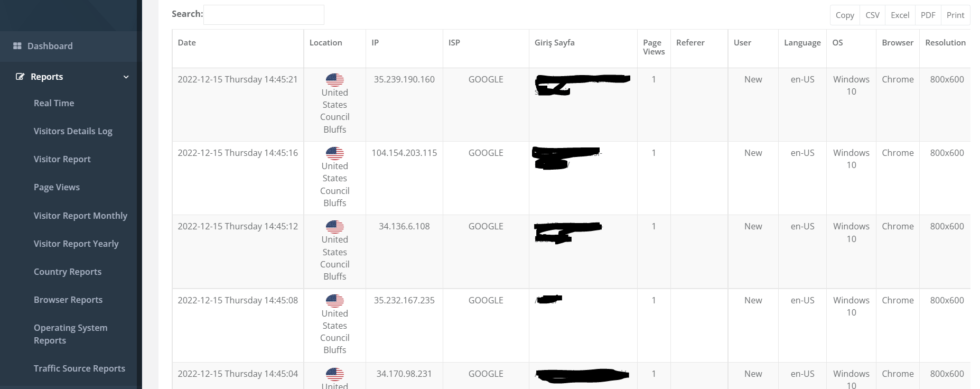Click the US flag in first row

(x=335, y=80)
